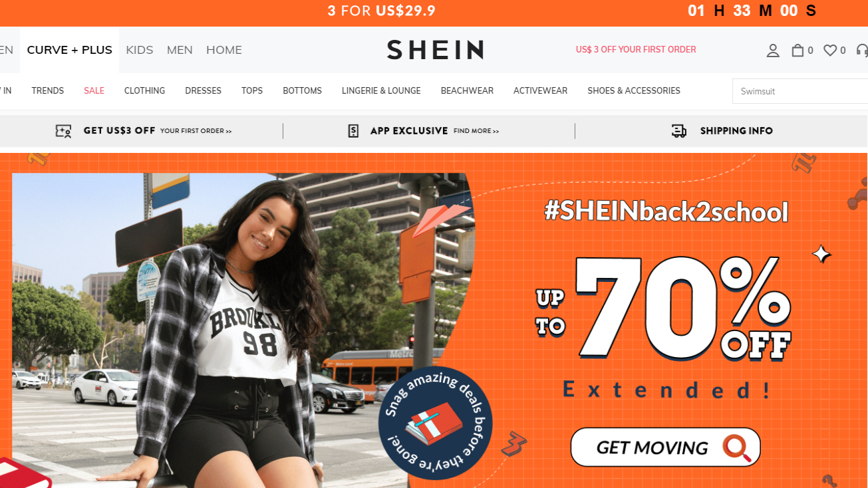Screen dimensions: 868x488
Task: Open the user account profile icon
Action: tap(773, 51)
